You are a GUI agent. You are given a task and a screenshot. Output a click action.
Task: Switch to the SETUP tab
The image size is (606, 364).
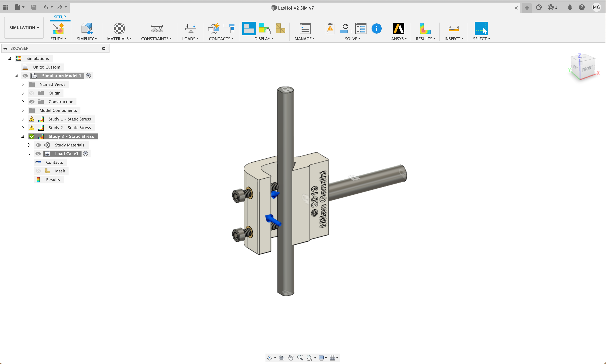[60, 17]
